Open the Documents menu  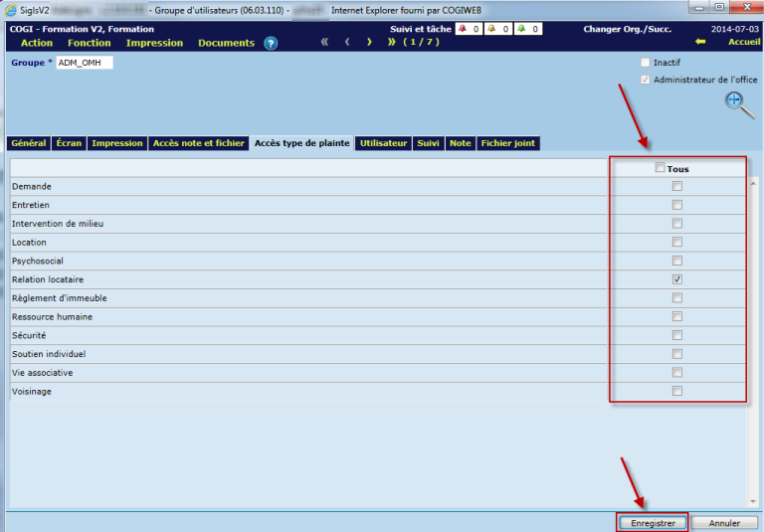226,43
